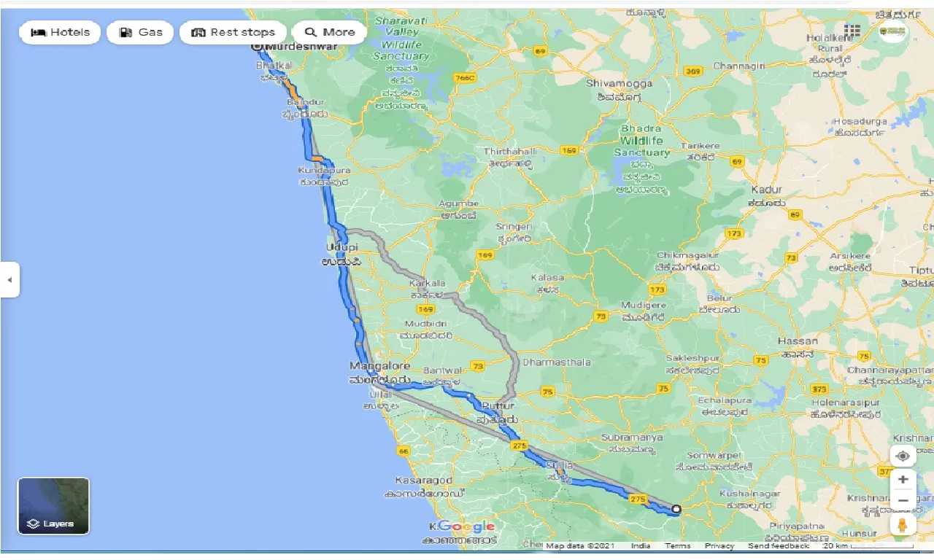Click the 75 shield near Hassan
The width and height of the screenshot is (934, 560).
761,360
